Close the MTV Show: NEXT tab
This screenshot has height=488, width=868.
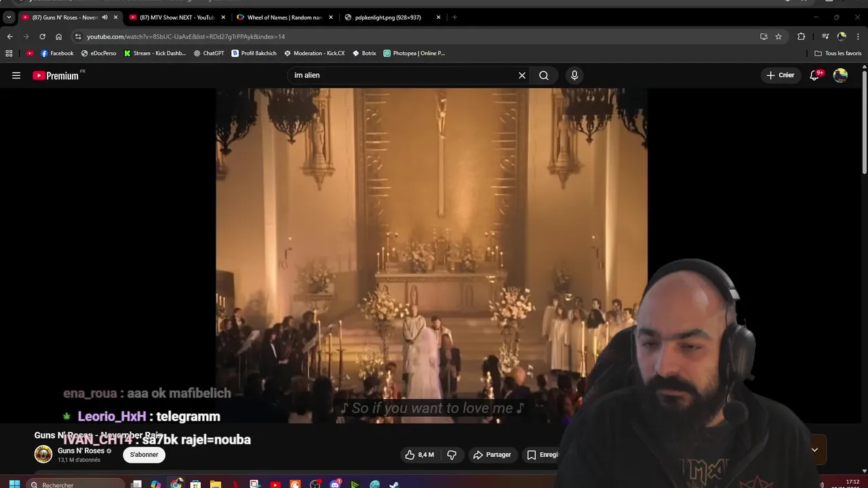click(223, 18)
